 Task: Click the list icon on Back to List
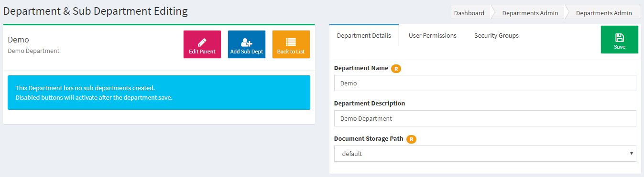(291, 42)
